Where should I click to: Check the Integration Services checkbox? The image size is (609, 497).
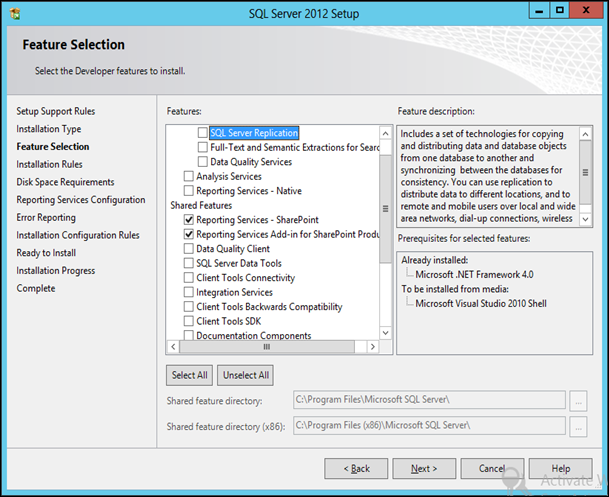[x=188, y=292]
